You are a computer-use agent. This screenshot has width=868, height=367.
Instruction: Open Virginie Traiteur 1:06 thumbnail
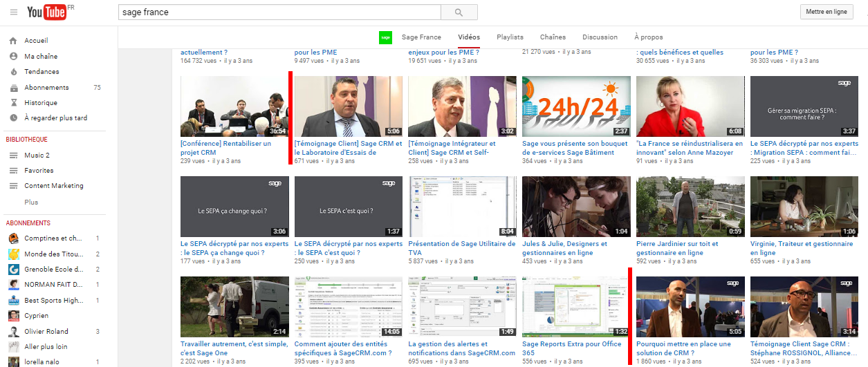[x=804, y=207]
